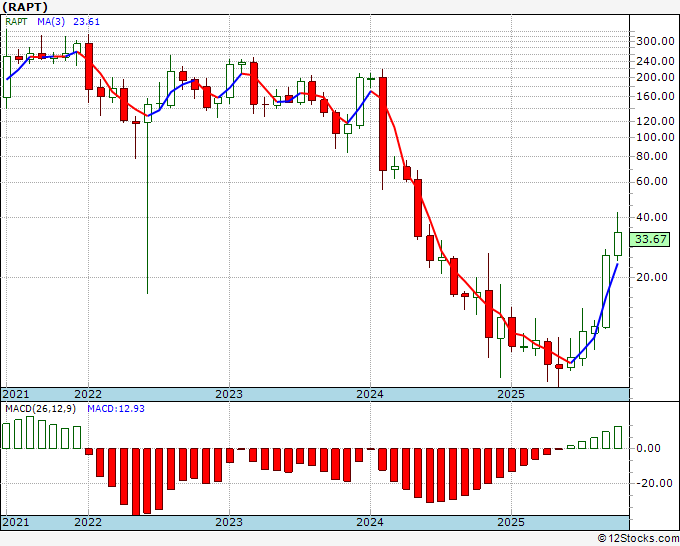Click the -20.00 MACD axis label

[x=654, y=483]
